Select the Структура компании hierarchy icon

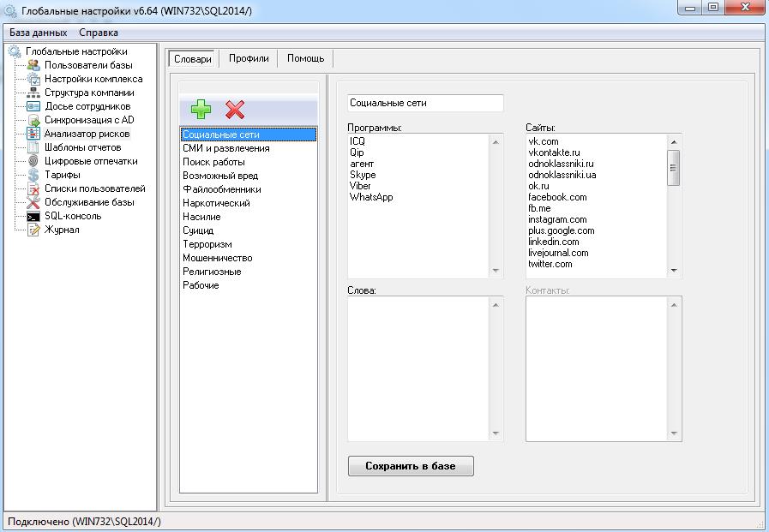[33, 93]
